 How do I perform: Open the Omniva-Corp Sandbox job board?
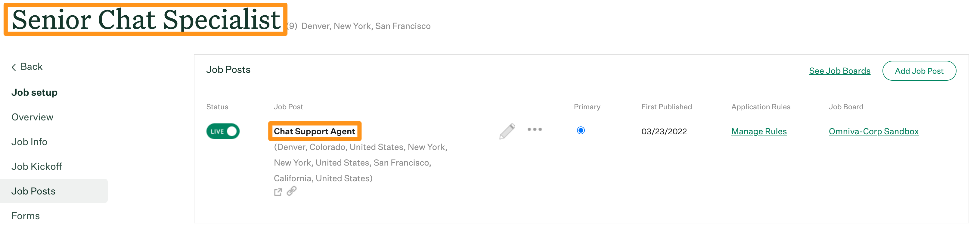pos(874,131)
